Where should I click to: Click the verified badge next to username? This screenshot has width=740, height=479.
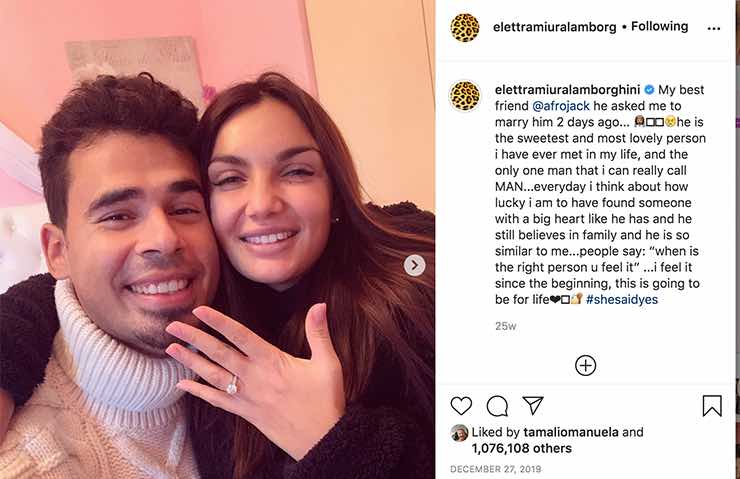click(x=649, y=90)
